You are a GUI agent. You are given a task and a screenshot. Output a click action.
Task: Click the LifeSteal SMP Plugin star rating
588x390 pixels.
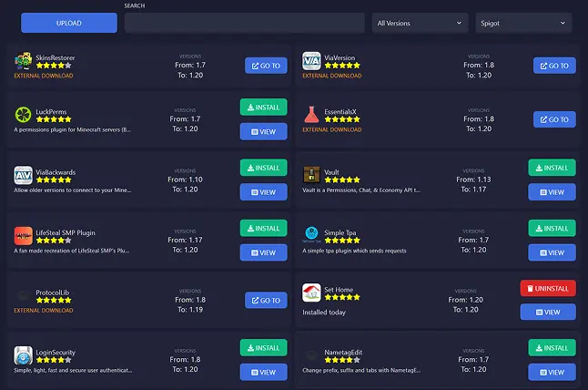(54, 241)
